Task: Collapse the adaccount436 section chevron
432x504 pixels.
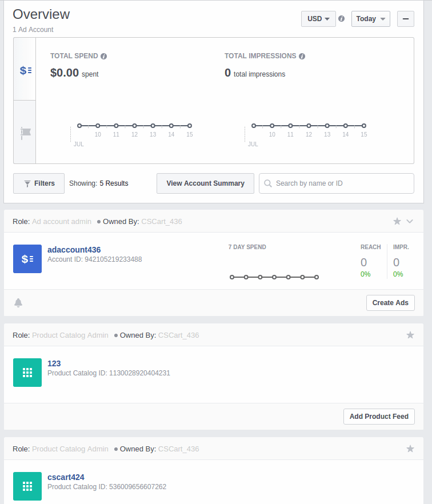Action: [410, 221]
